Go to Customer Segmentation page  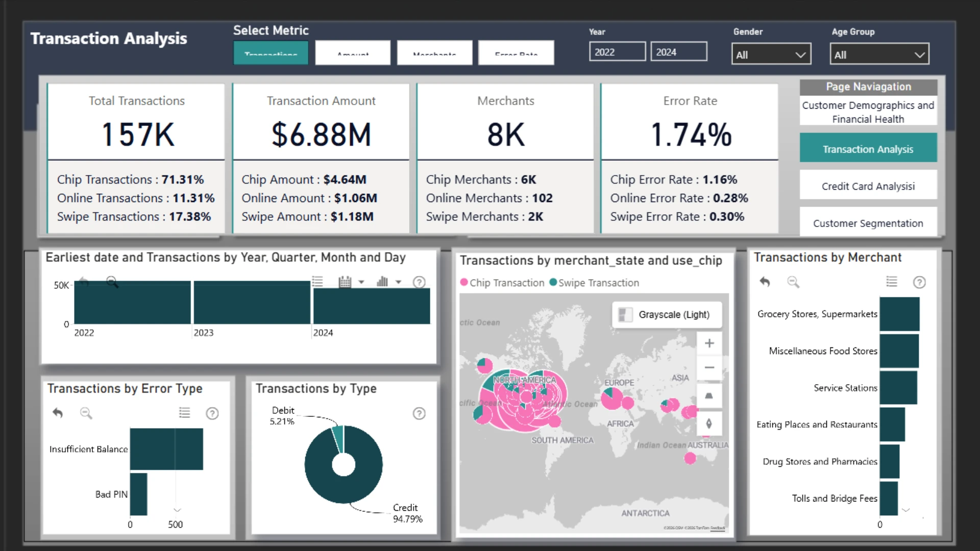tap(868, 223)
